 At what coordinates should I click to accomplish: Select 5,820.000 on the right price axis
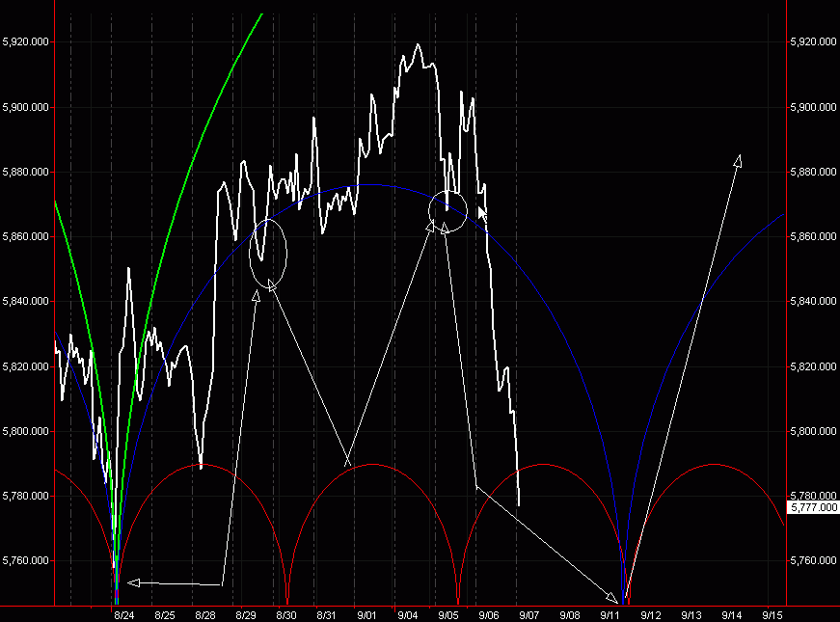pyautogui.click(x=813, y=366)
